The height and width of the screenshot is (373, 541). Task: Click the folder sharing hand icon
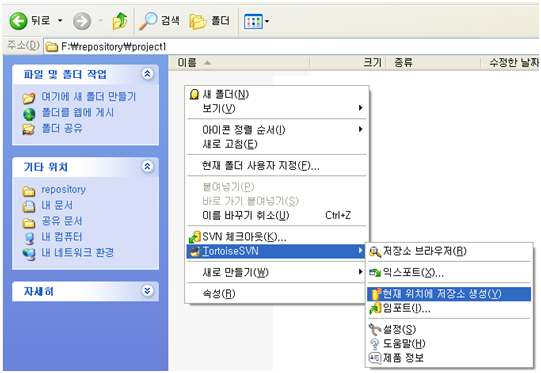29,129
